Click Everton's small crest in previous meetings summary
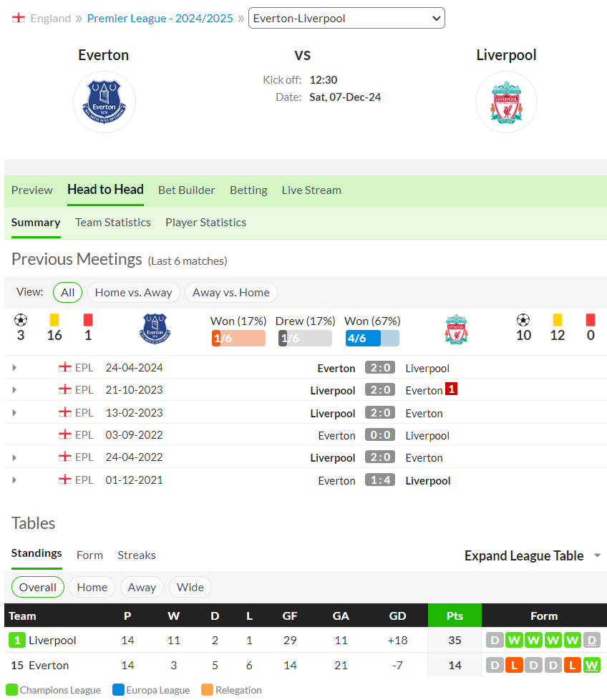The image size is (607, 700). point(155,329)
